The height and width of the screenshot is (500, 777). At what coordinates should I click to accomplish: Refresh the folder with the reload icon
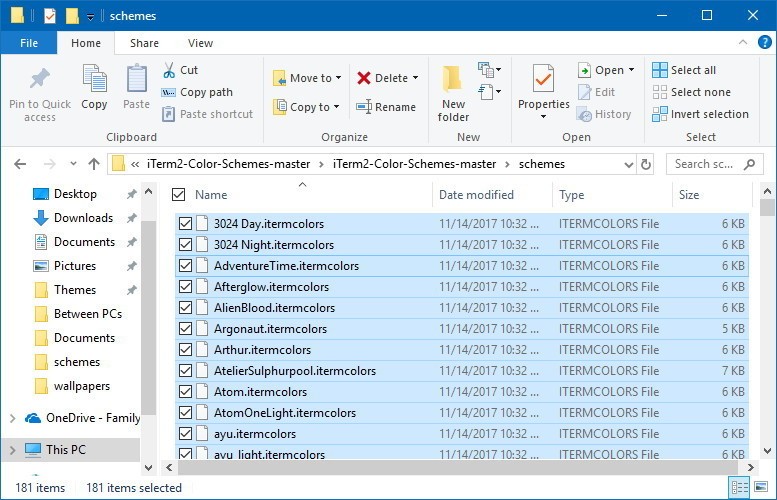coord(645,164)
